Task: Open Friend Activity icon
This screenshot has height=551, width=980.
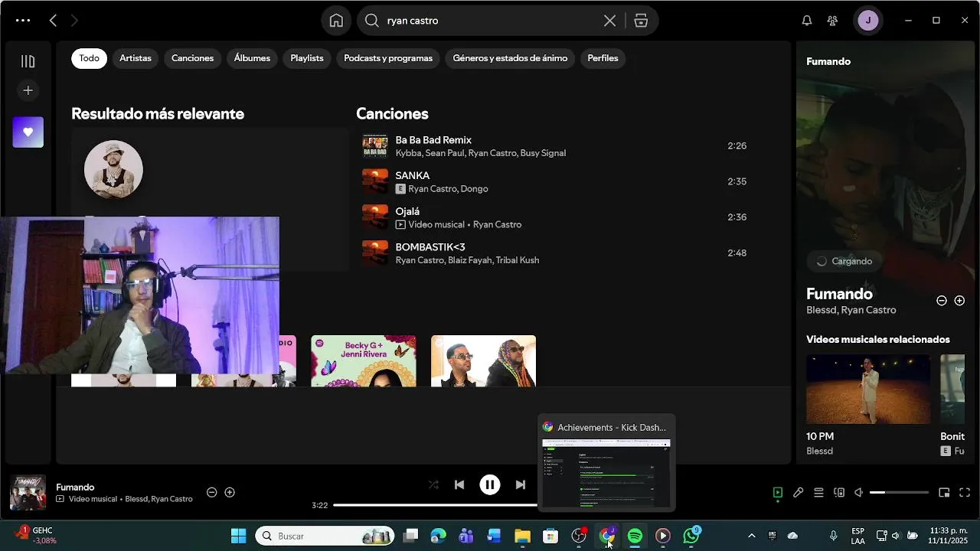Action: tap(832, 21)
